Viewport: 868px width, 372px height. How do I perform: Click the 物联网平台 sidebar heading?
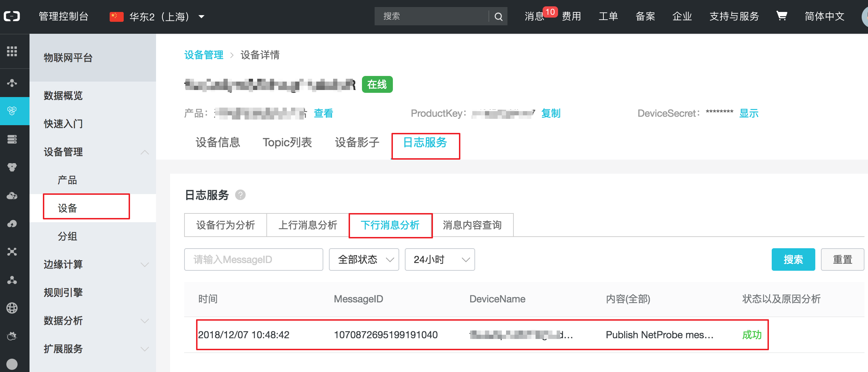[68, 58]
